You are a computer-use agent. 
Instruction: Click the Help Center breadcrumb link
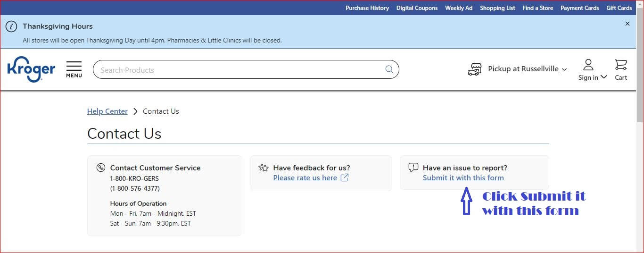point(107,111)
